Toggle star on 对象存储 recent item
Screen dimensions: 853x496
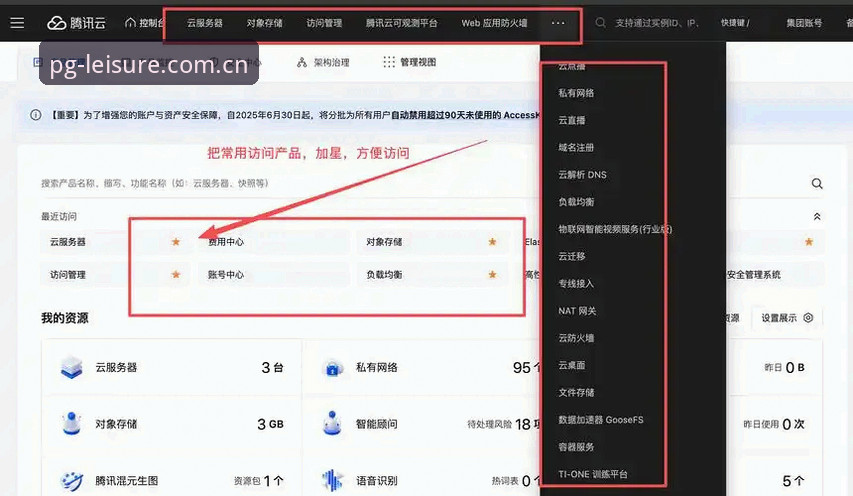pyautogui.click(x=492, y=241)
